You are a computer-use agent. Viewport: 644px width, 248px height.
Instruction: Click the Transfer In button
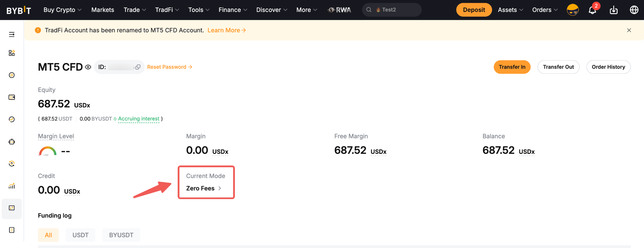pos(512,67)
